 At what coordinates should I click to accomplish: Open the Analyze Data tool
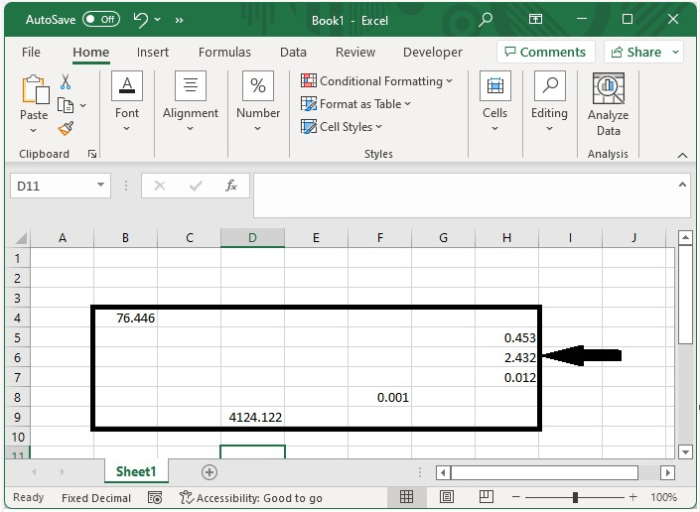pyautogui.click(x=608, y=105)
